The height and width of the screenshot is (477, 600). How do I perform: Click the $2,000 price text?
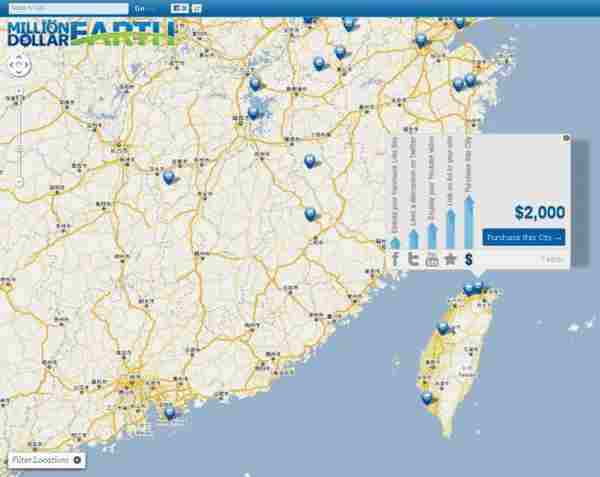pos(540,212)
